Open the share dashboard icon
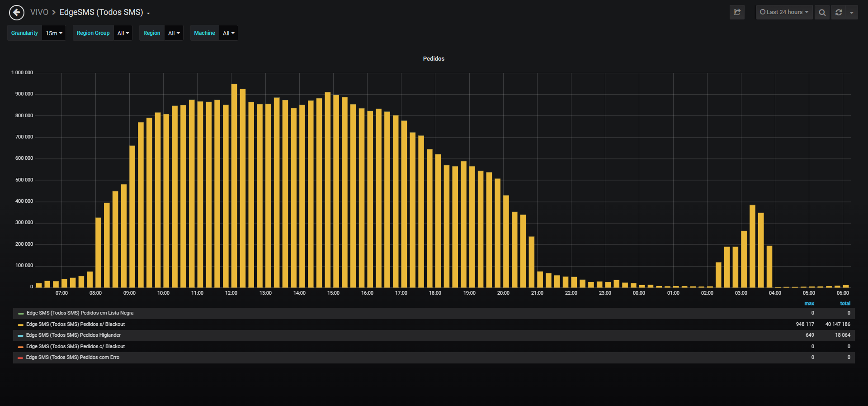The image size is (868, 406). [737, 12]
